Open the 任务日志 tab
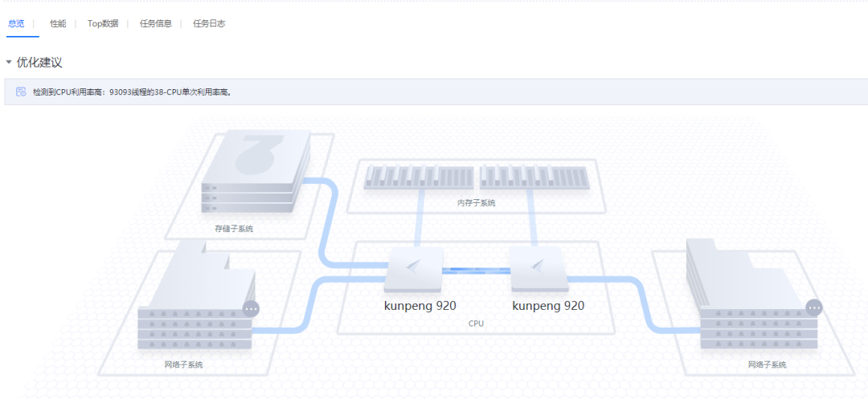868x399 pixels. [x=209, y=24]
